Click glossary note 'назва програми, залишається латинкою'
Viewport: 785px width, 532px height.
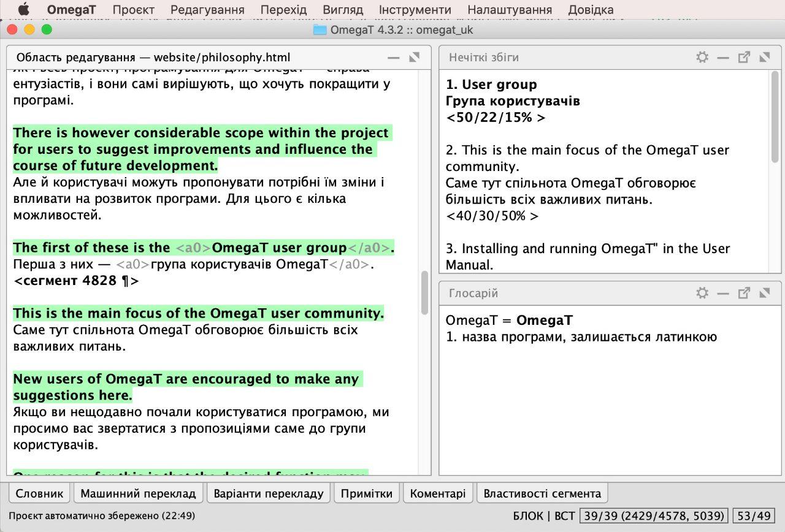(581, 336)
